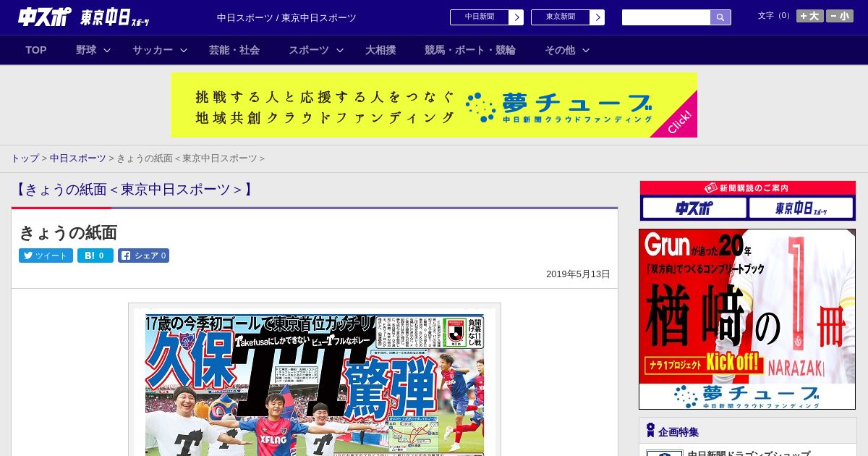Follow the 中日スポーツ breadcrumb link
Image resolution: width=868 pixels, height=456 pixels.
coord(77,158)
